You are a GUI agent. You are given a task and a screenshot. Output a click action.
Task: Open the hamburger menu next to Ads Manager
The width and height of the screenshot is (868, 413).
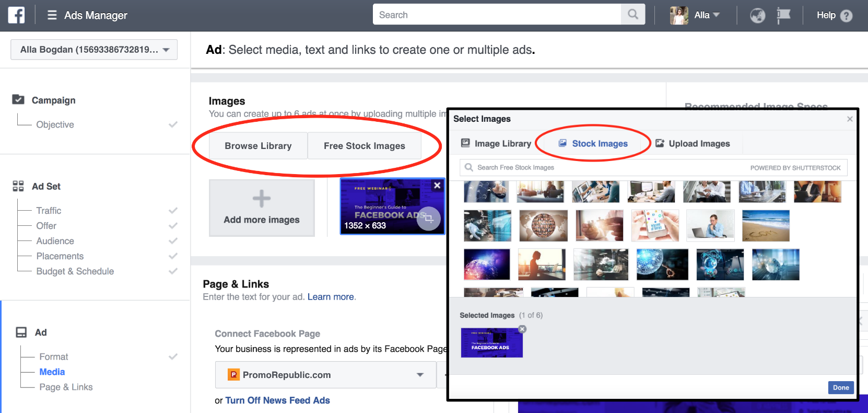pos(52,15)
